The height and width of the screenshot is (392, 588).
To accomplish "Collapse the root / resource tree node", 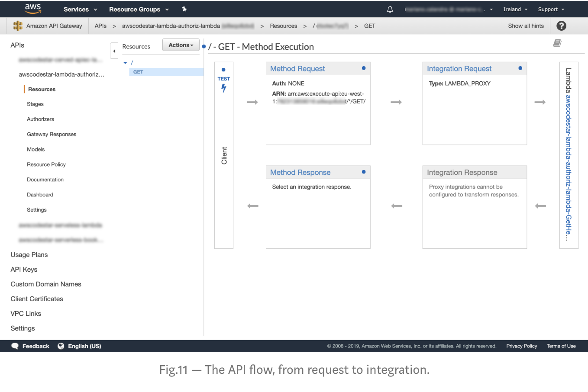I will point(126,63).
